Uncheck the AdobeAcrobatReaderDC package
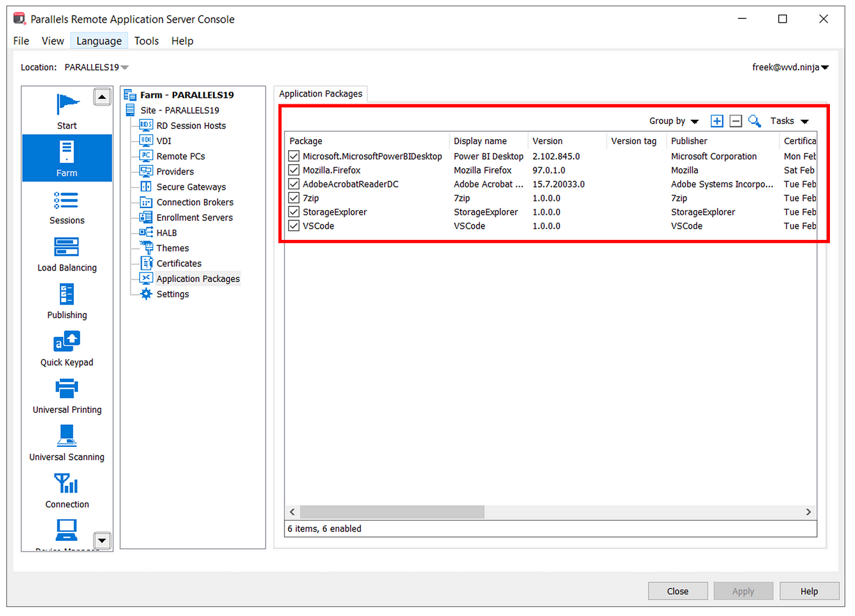Image resolution: width=855 pixels, height=616 pixels. 294,184
